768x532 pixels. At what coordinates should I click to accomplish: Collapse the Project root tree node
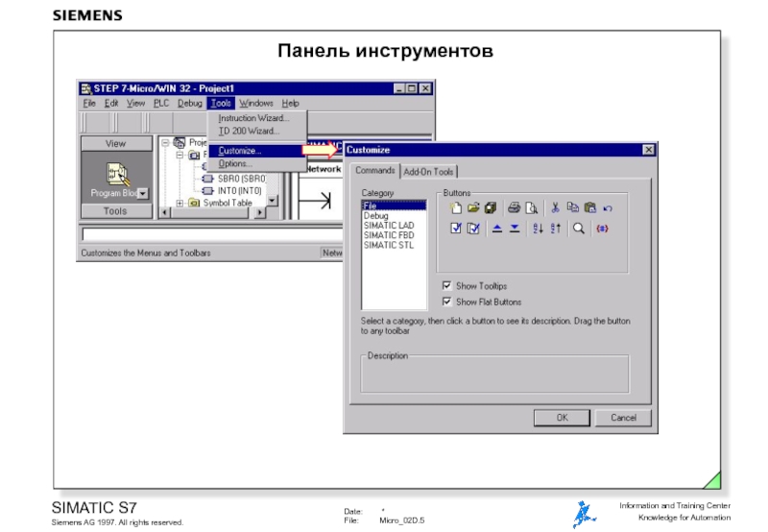click(x=165, y=143)
